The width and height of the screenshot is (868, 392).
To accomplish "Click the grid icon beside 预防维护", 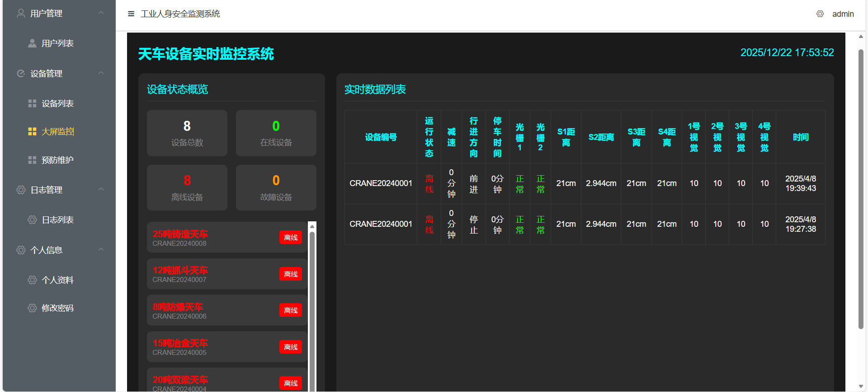I will (x=32, y=160).
